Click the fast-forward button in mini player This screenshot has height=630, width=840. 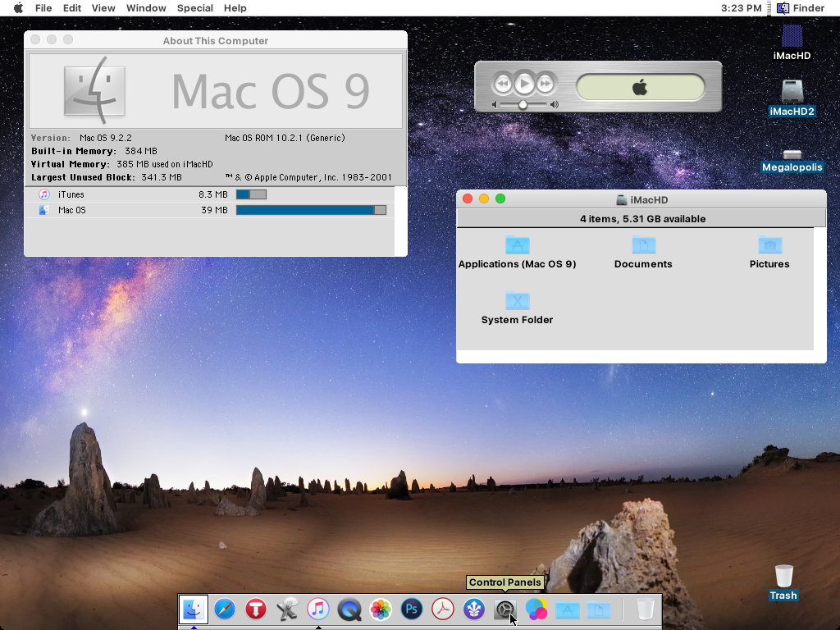click(x=546, y=84)
